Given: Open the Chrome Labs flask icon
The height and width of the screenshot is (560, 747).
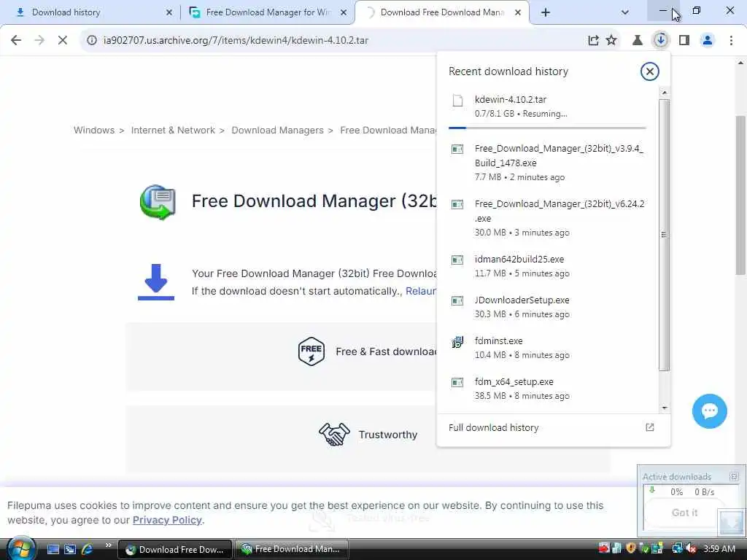Looking at the screenshot, I should [637, 41].
